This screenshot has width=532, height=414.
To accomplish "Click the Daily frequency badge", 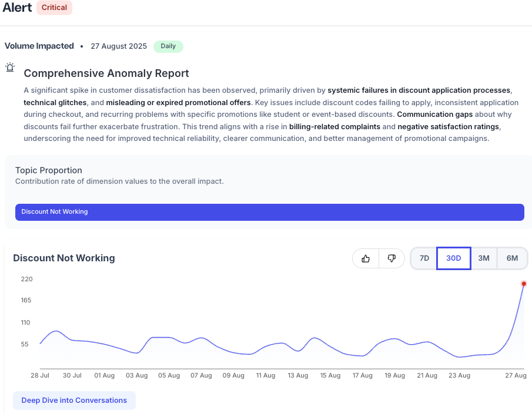I will (x=168, y=46).
